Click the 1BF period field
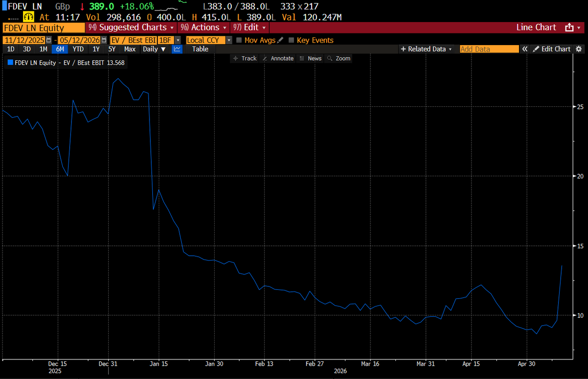The width and height of the screenshot is (588, 379). click(x=165, y=40)
